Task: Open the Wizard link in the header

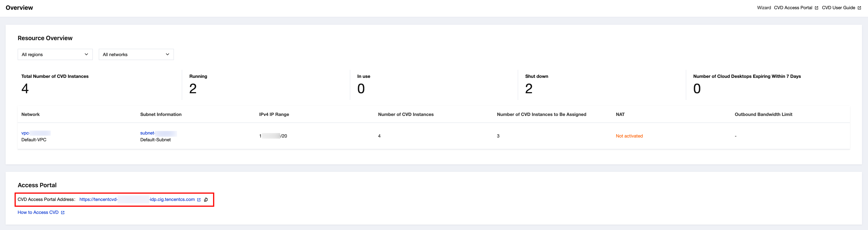Action: pyautogui.click(x=764, y=8)
